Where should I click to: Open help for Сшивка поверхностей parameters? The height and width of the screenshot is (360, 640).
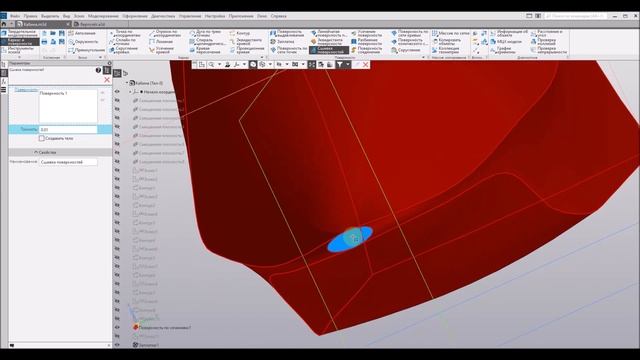[x=98, y=70]
